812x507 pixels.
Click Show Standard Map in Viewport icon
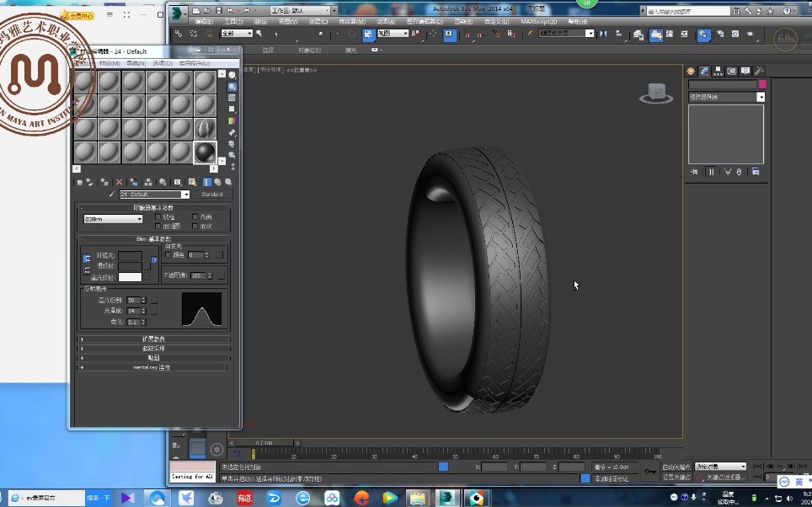pos(190,182)
